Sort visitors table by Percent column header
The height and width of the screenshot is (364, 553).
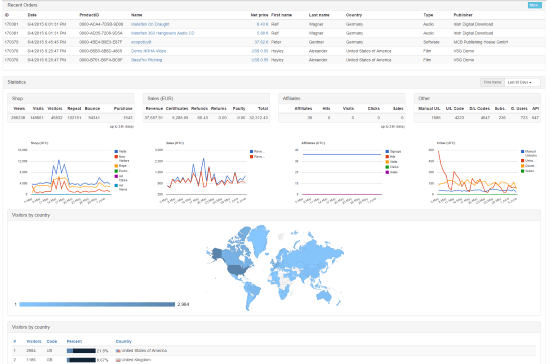[74, 341]
